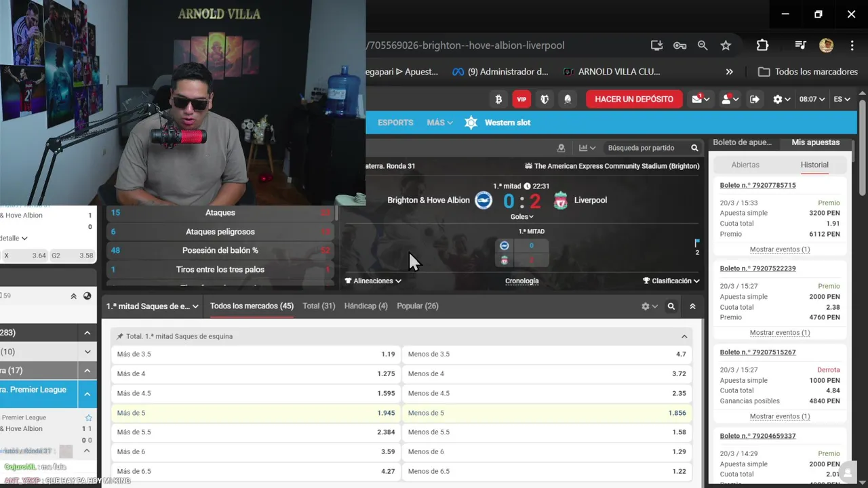Favorite the Premier League match with star
Viewport: 868px width, 488px height.
click(89, 418)
